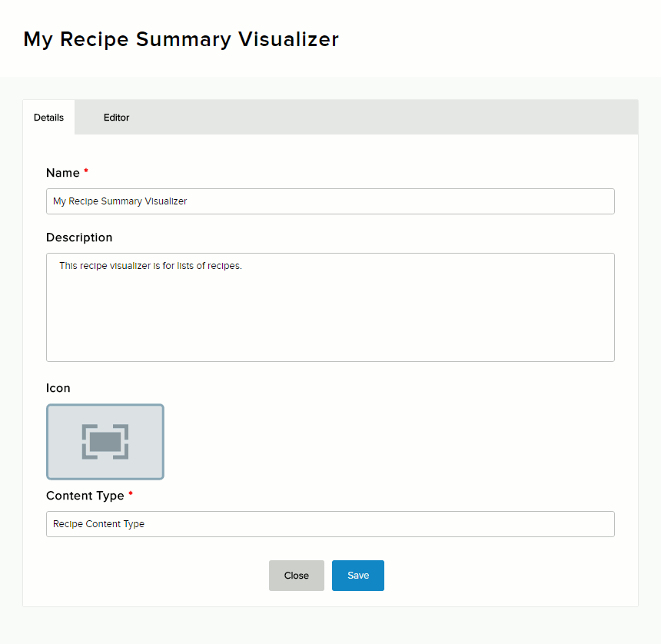Click the blank area of Description box
This screenshot has width=661, height=644.
[x=330, y=323]
